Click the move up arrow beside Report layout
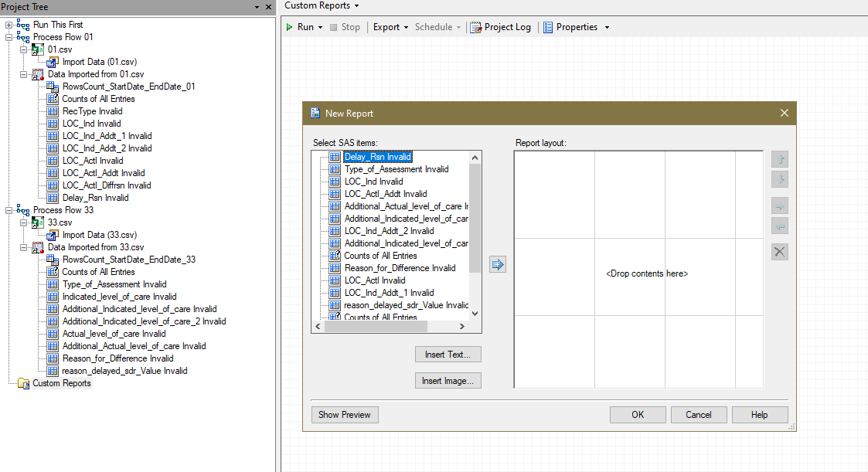The image size is (868, 472). pos(780,160)
